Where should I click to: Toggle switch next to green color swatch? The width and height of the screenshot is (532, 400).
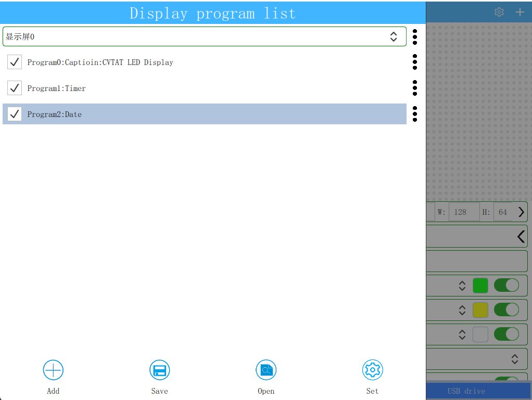506,285
